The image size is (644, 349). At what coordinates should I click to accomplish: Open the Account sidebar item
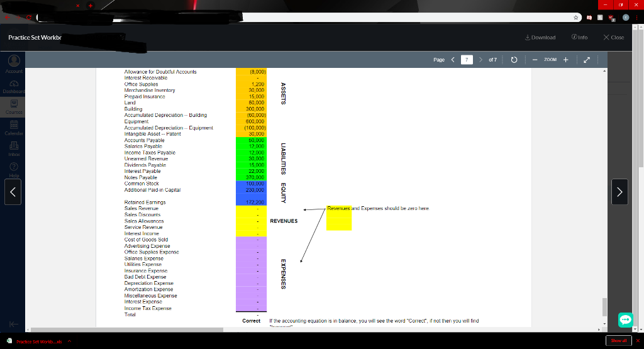coord(14,65)
